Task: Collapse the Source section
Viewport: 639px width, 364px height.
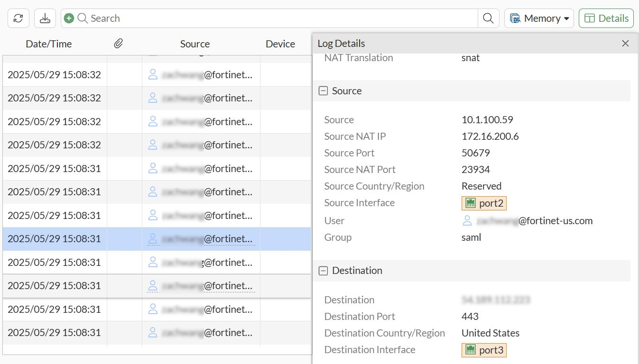Action: click(324, 91)
